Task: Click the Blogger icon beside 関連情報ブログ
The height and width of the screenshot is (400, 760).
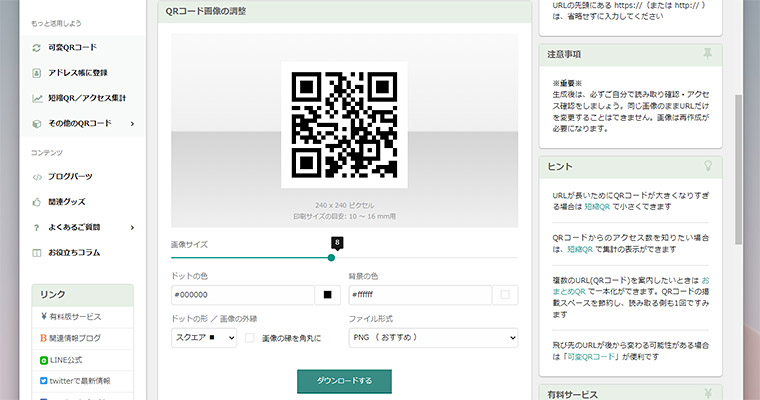Action: coord(44,338)
